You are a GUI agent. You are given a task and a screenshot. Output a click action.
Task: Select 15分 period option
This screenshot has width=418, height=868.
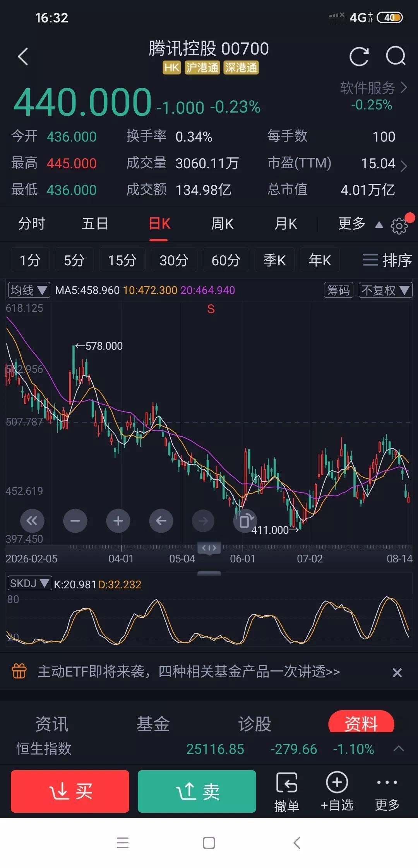tap(122, 260)
